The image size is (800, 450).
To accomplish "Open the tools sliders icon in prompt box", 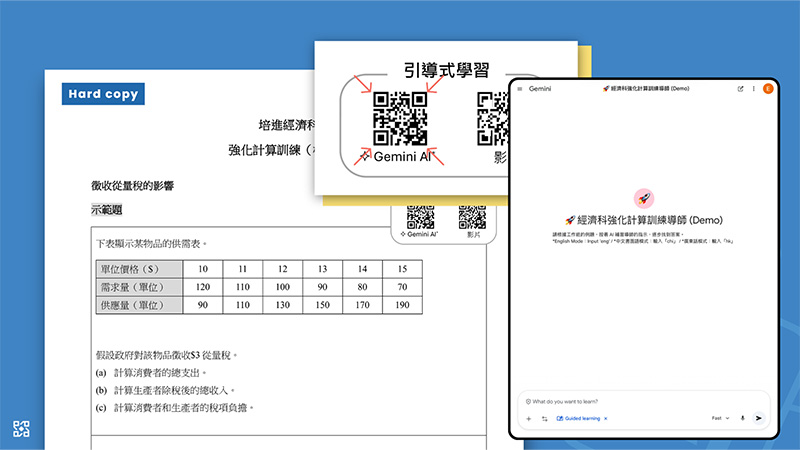I will click(x=544, y=418).
